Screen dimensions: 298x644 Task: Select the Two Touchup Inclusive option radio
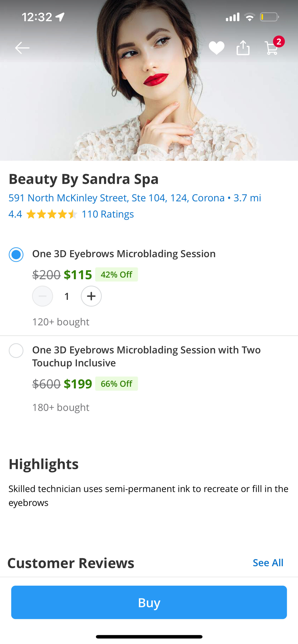click(16, 351)
